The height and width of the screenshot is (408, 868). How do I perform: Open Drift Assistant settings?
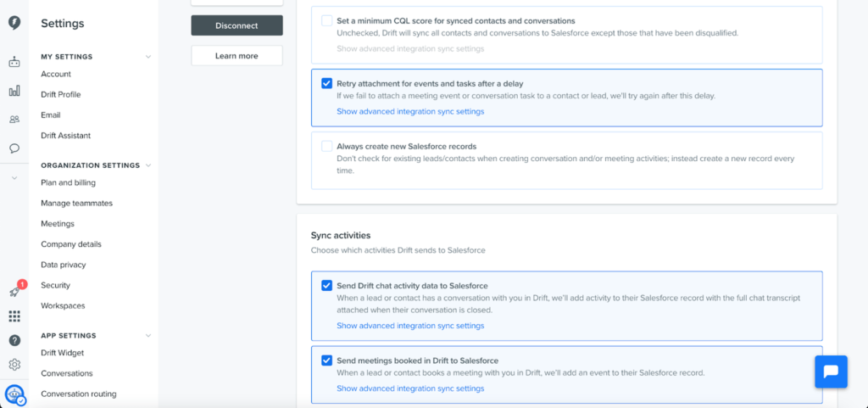[66, 136]
